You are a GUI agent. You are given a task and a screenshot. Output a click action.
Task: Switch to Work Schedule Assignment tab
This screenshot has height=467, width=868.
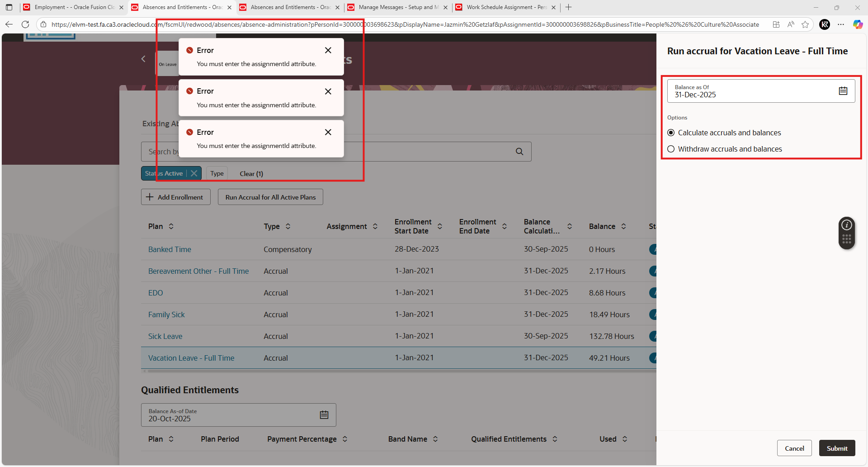(506, 7)
